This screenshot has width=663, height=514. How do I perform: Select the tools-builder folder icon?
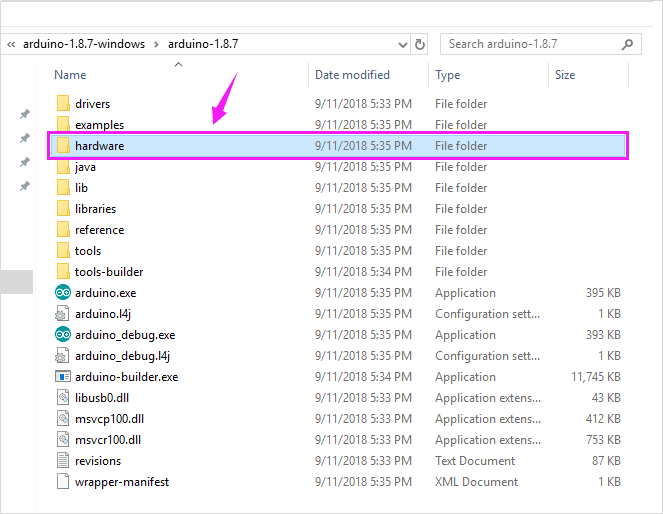click(63, 271)
